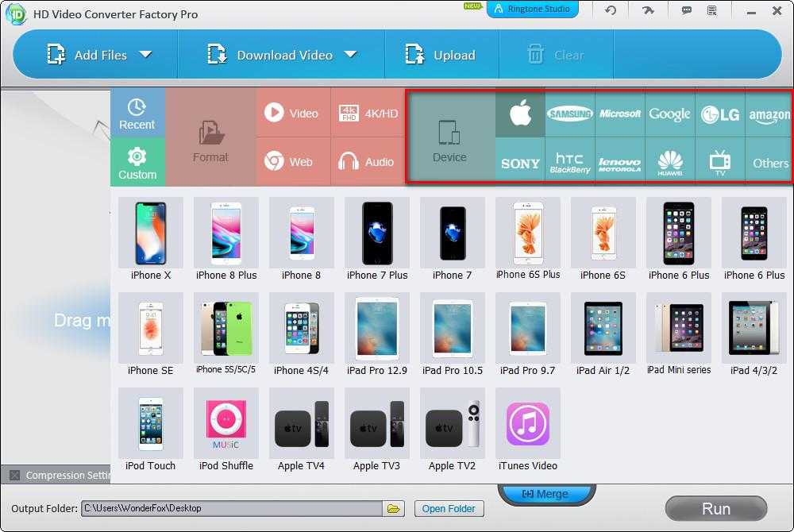Select the Device category
The image size is (794, 532).
(449, 137)
